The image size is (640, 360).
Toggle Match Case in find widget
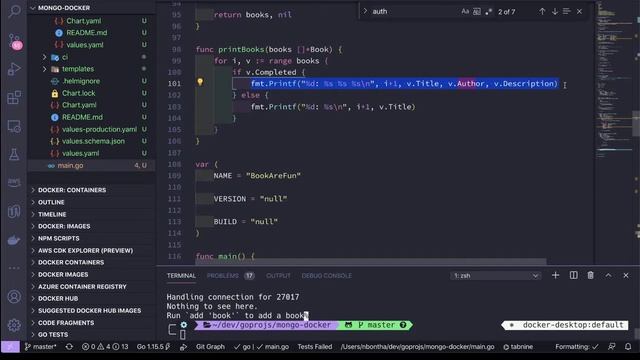pyautogui.click(x=465, y=11)
